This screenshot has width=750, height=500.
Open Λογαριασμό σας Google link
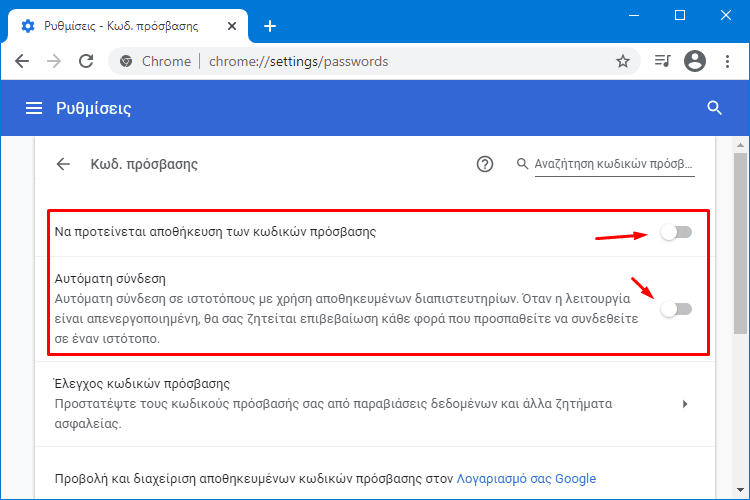pyautogui.click(x=526, y=478)
